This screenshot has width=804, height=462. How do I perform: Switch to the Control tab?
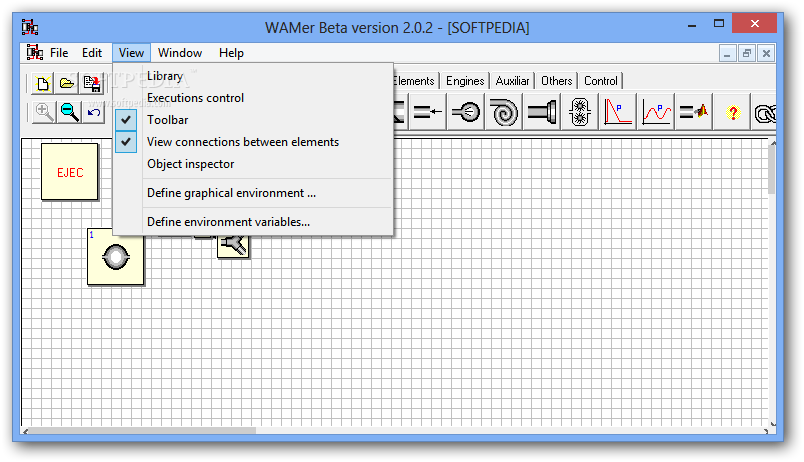click(x=600, y=81)
